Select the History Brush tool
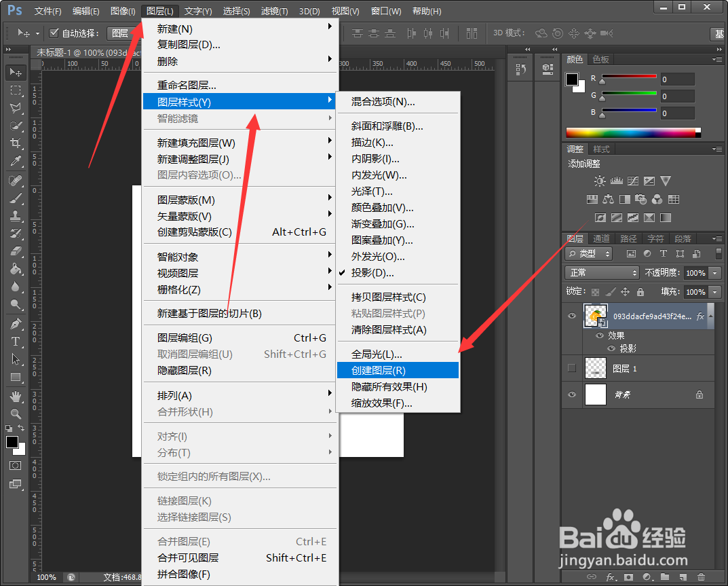This screenshot has width=728, height=586. pos(16,234)
